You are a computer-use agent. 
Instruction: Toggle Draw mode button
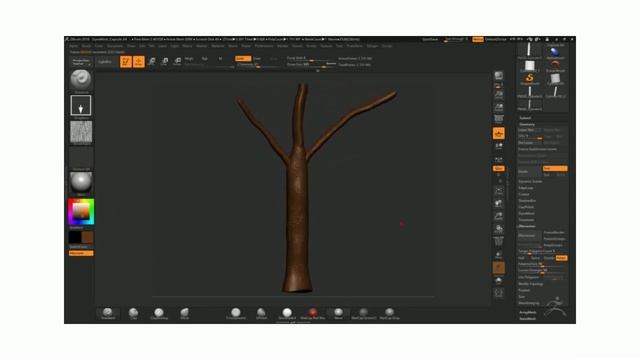pyautogui.click(x=139, y=62)
